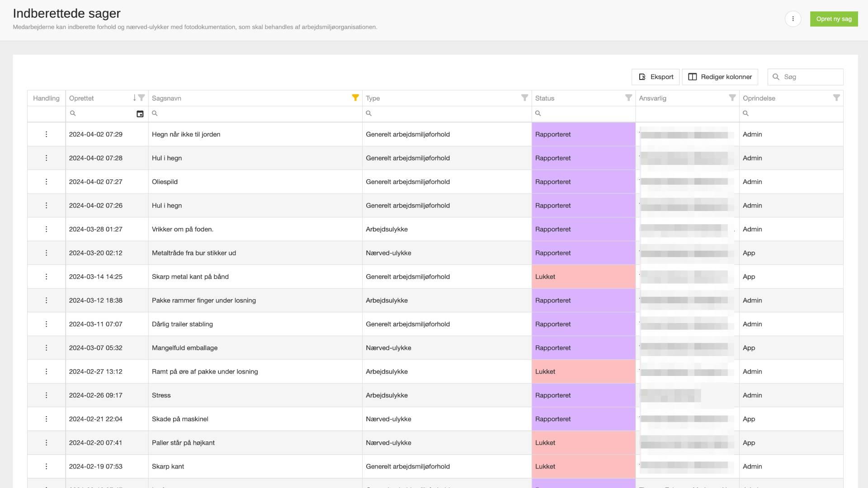Image resolution: width=868 pixels, height=488 pixels.
Task: Sort by Ansvarlig column header
Action: (x=652, y=98)
